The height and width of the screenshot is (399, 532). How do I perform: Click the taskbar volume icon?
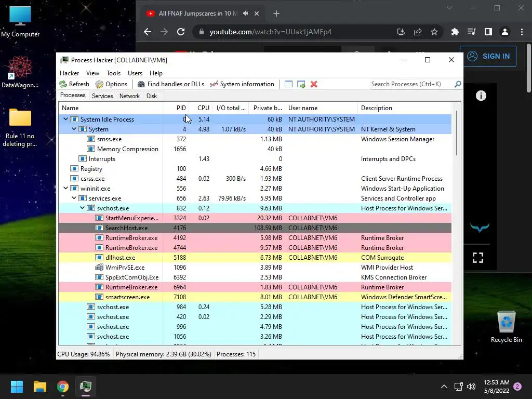(x=471, y=387)
